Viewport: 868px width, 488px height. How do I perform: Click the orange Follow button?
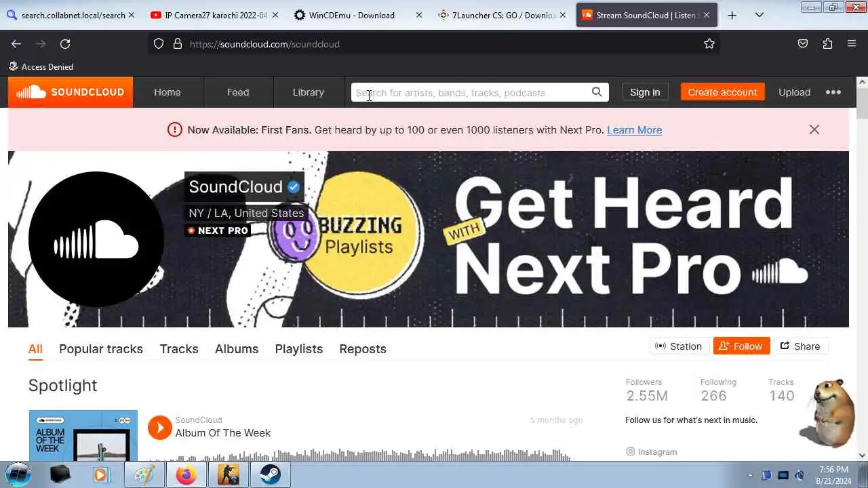(741, 346)
